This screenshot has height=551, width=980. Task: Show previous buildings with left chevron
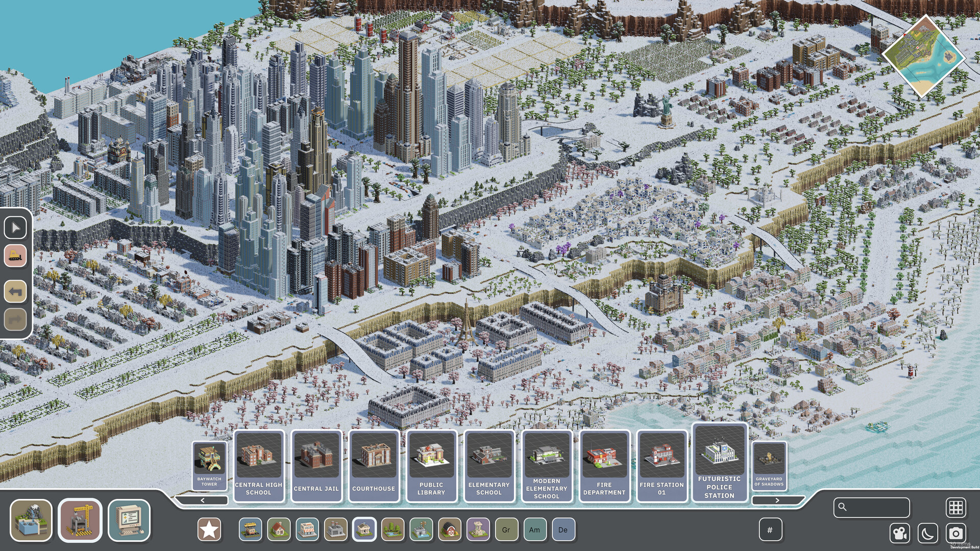[x=203, y=500]
